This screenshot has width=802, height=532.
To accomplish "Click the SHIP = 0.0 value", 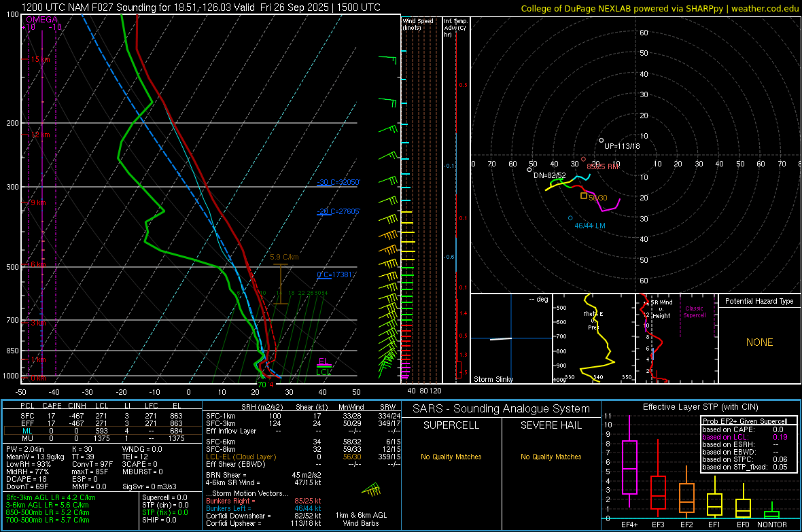I will (159, 520).
